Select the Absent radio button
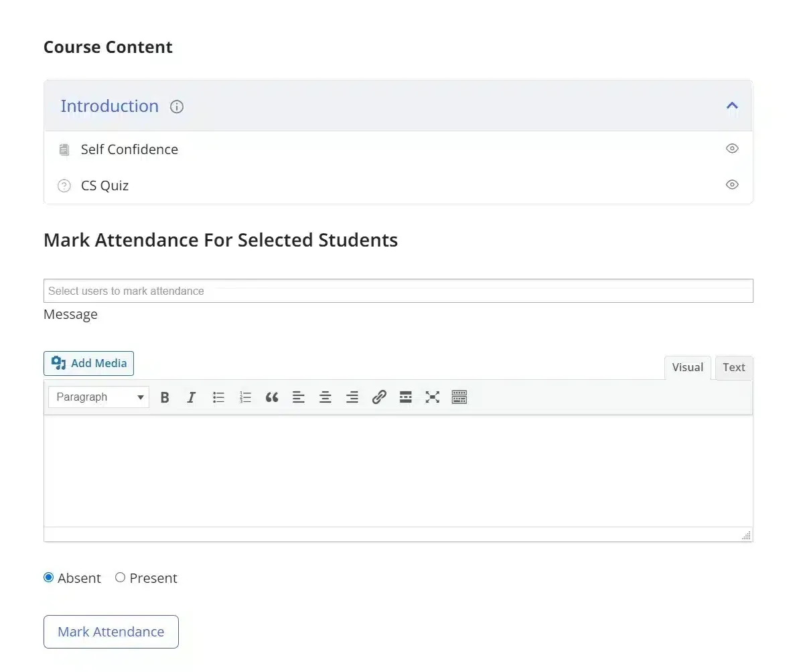 [x=48, y=577]
